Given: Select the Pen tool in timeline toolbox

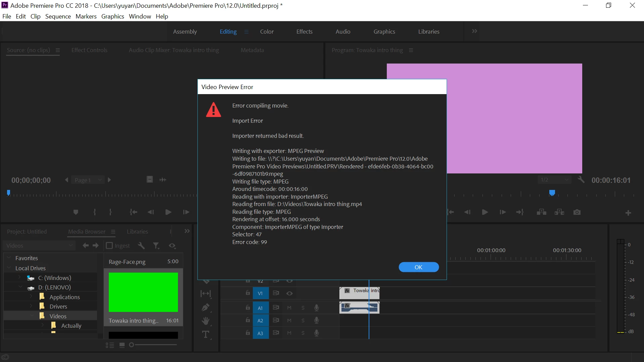Looking at the screenshot, I should tap(205, 307).
